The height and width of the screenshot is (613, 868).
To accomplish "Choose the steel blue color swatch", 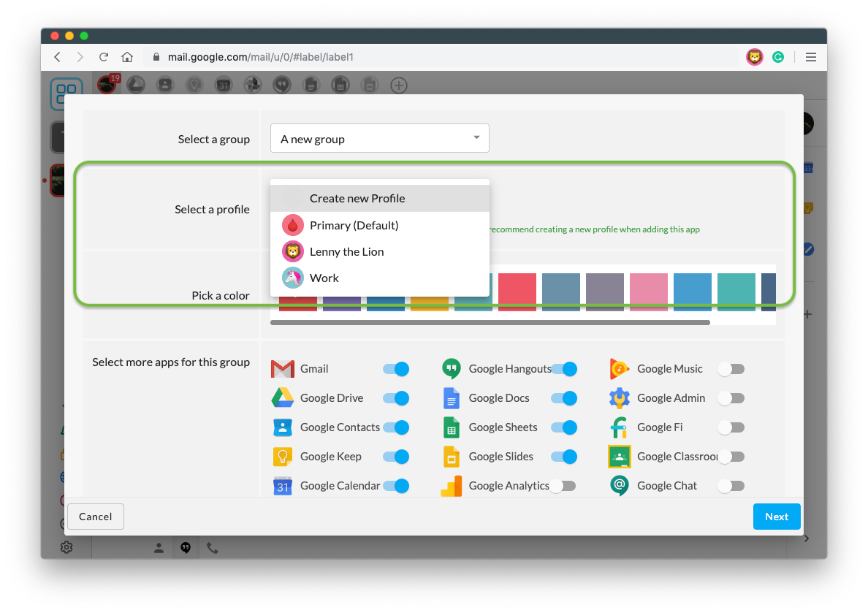I will point(561,292).
